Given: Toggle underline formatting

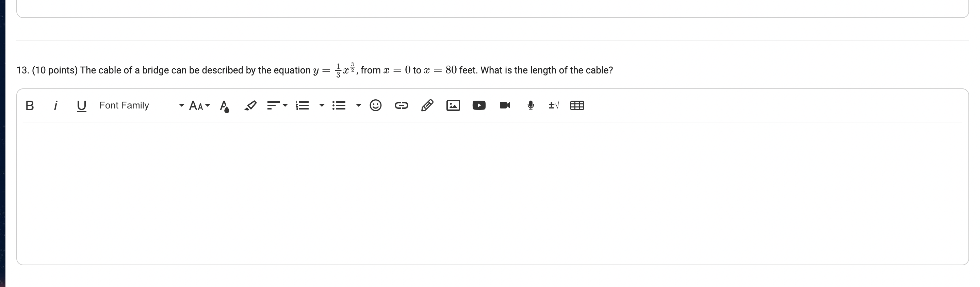Looking at the screenshot, I should click(x=81, y=105).
